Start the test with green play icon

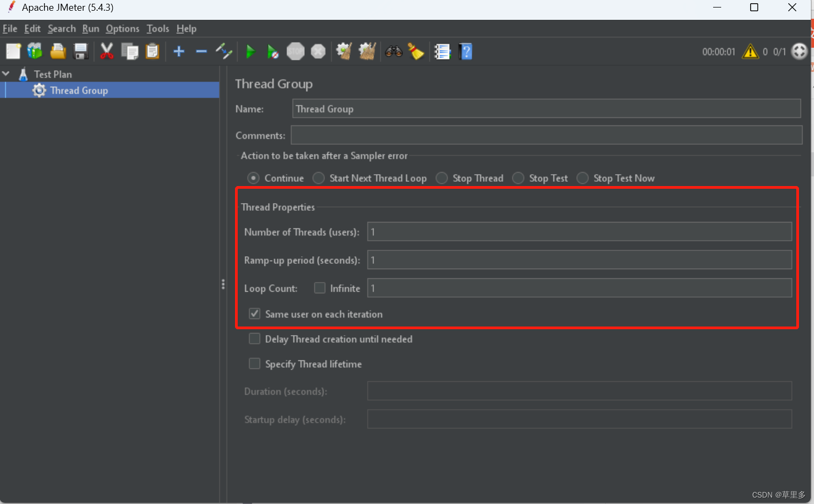click(x=250, y=51)
